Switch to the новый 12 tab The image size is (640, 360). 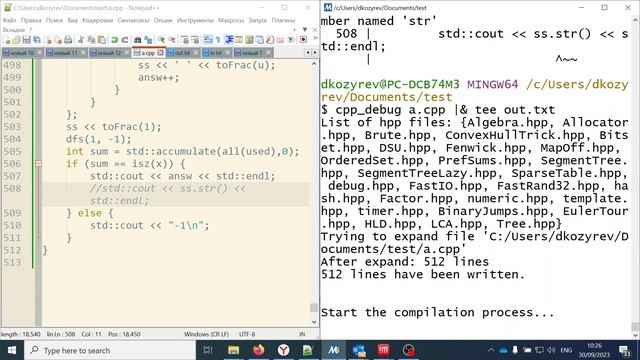pyautogui.click(x=109, y=53)
